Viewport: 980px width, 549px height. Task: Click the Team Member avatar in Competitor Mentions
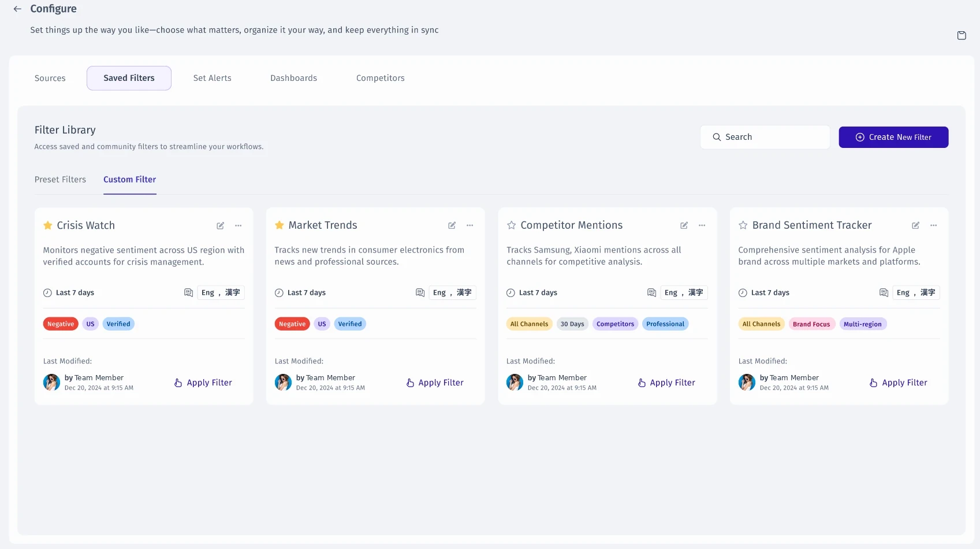pyautogui.click(x=515, y=383)
